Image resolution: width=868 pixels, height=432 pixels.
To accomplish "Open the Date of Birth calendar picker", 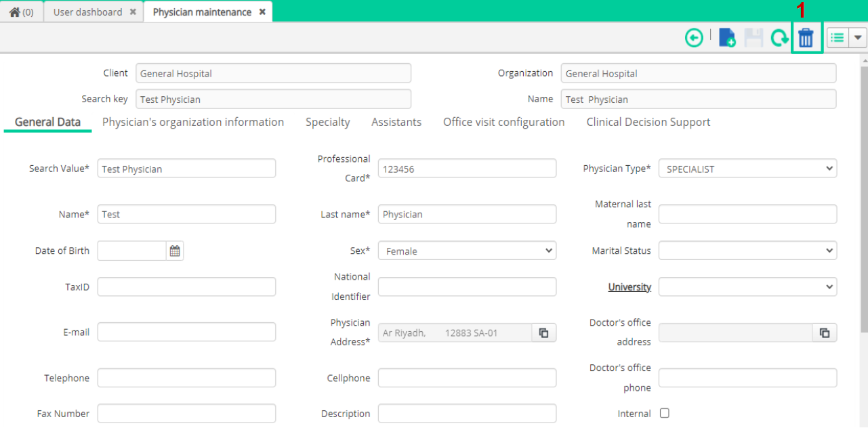I will [175, 251].
